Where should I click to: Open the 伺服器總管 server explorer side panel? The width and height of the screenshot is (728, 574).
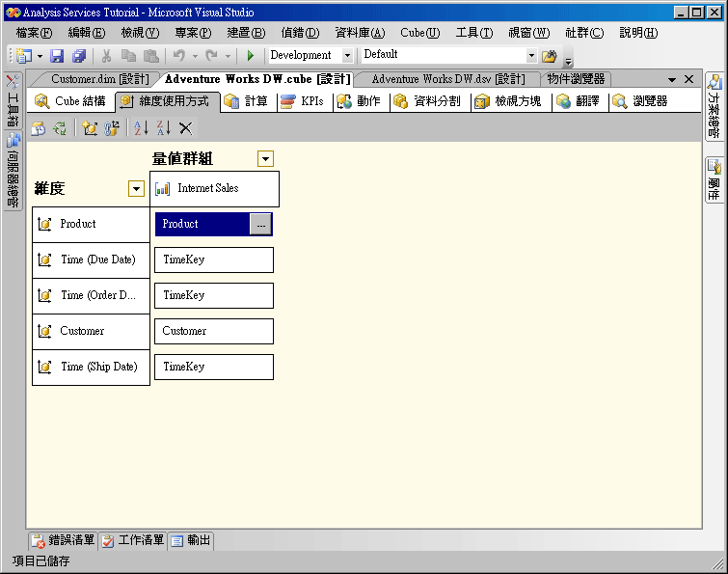[x=13, y=170]
